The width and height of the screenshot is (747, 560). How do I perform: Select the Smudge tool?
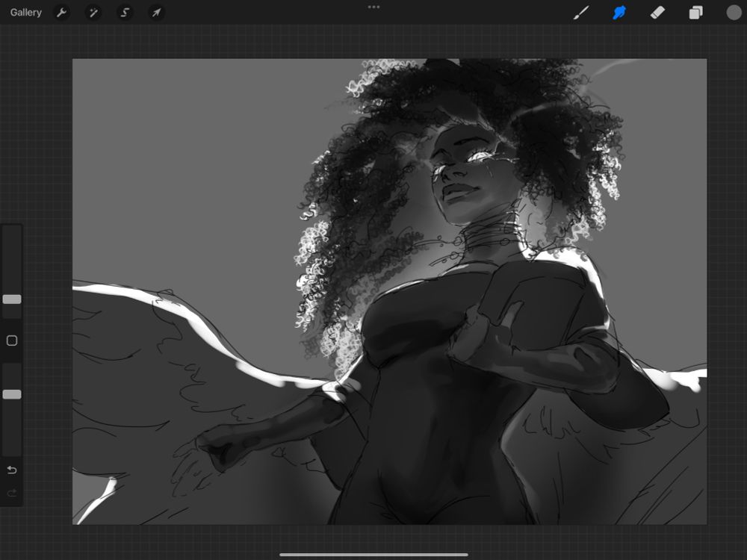coord(619,13)
